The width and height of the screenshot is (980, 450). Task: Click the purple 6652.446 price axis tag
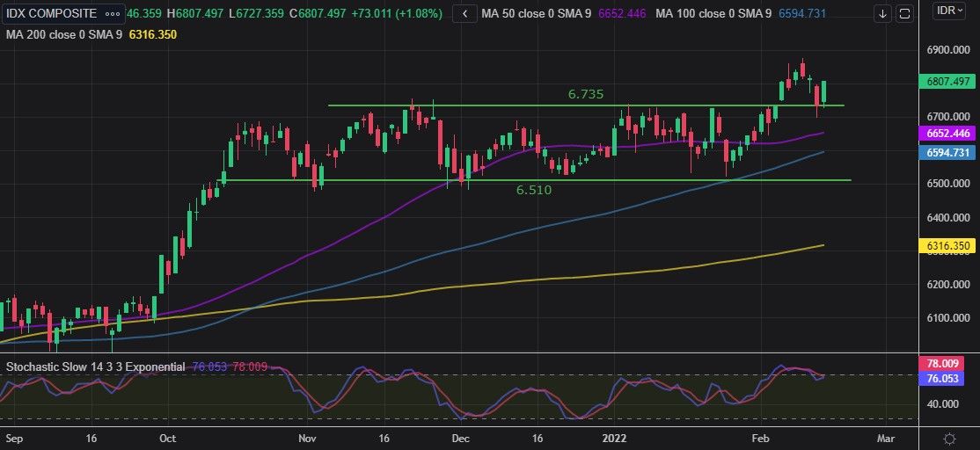click(948, 133)
